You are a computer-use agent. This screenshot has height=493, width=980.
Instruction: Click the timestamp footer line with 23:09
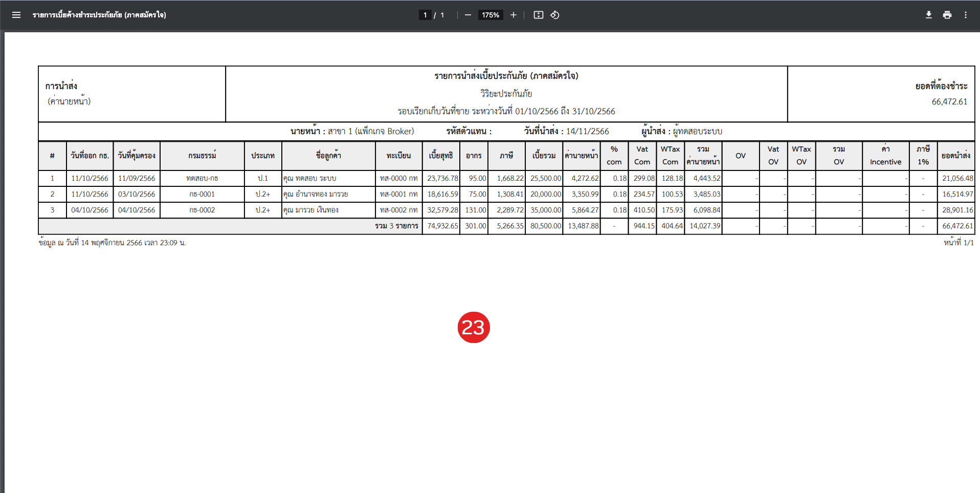pyautogui.click(x=113, y=243)
